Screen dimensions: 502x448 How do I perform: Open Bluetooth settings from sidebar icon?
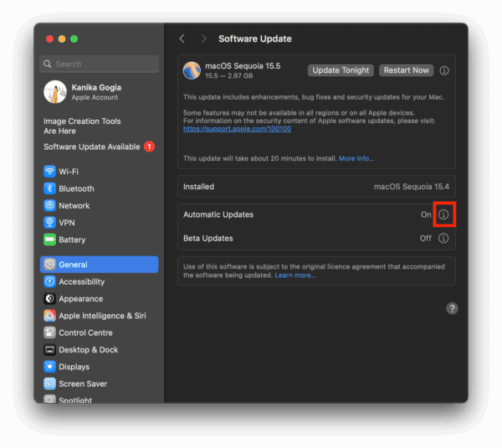(50, 188)
